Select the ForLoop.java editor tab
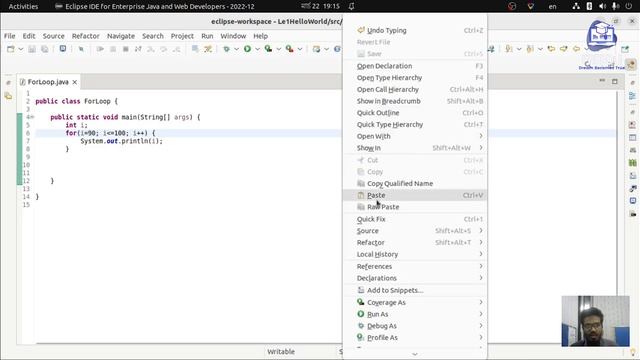The height and width of the screenshot is (360, 640). tap(48, 82)
